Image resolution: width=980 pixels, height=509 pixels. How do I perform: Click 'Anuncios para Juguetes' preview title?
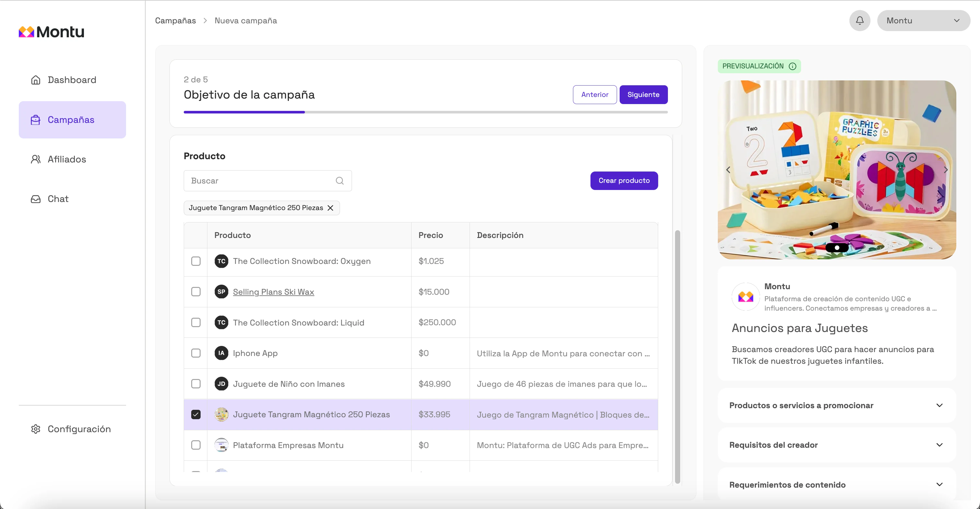(x=800, y=328)
